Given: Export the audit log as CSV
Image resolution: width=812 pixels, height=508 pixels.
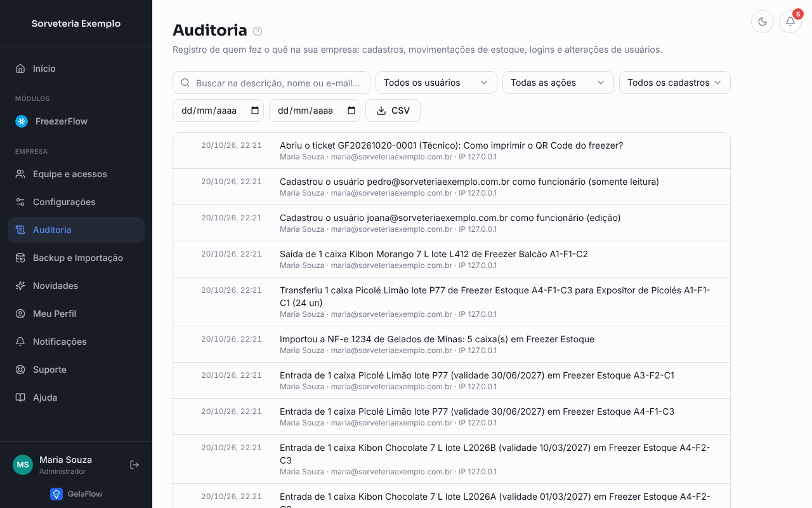Looking at the screenshot, I should tap(393, 110).
